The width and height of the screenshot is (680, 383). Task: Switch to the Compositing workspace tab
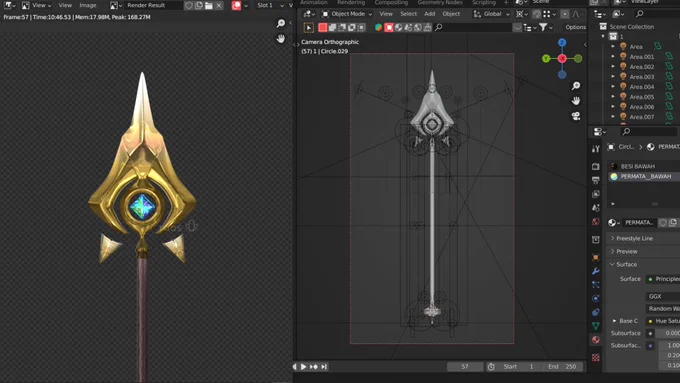[x=391, y=3]
